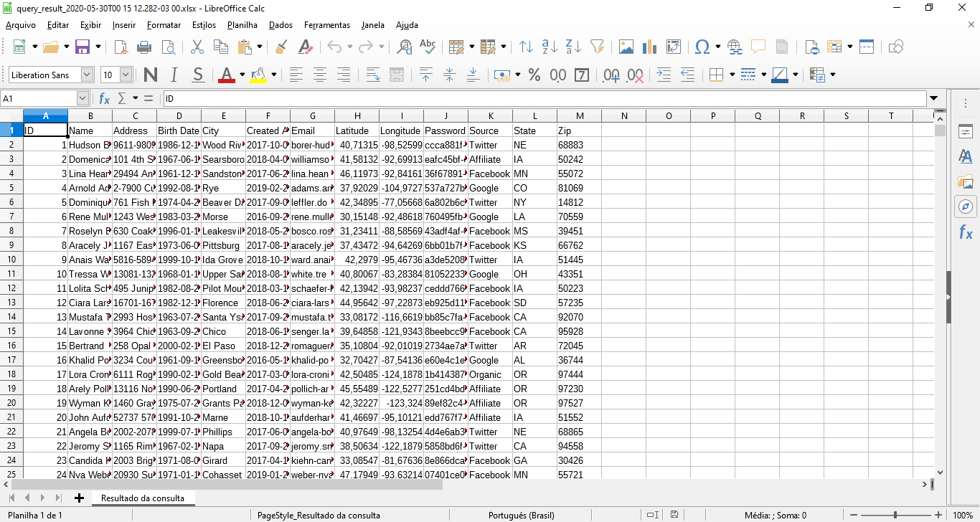Expand the formula bar arrow
This screenshot has width=980, height=522.
coord(933,98)
